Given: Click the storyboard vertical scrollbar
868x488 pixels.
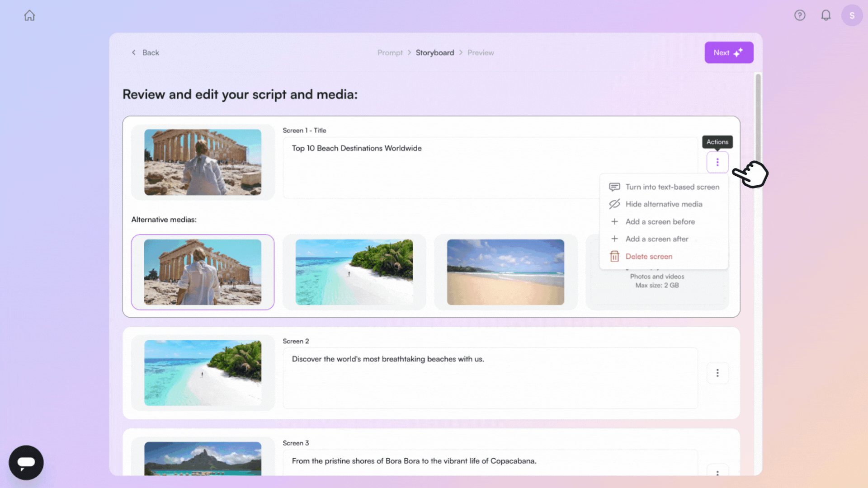Looking at the screenshot, I should pyautogui.click(x=758, y=117).
